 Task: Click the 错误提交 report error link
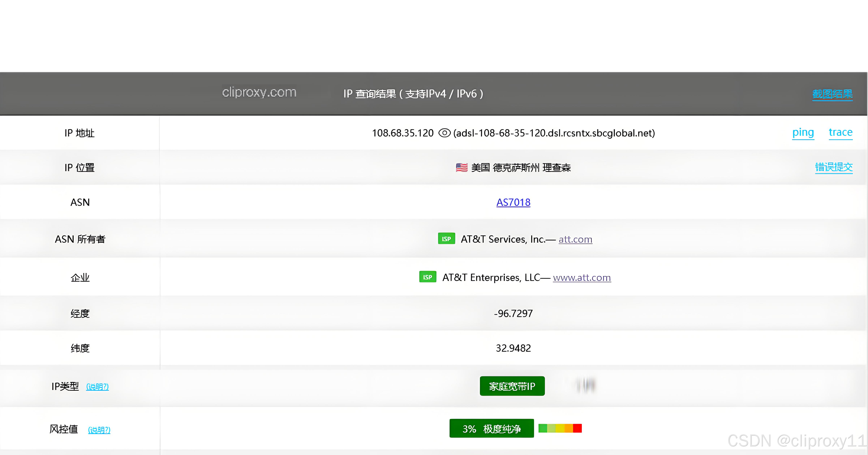pos(834,167)
